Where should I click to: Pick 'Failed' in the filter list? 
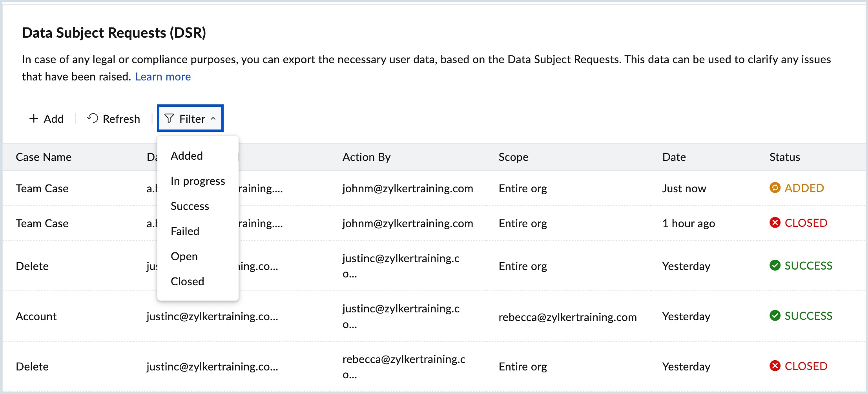[185, 231]
